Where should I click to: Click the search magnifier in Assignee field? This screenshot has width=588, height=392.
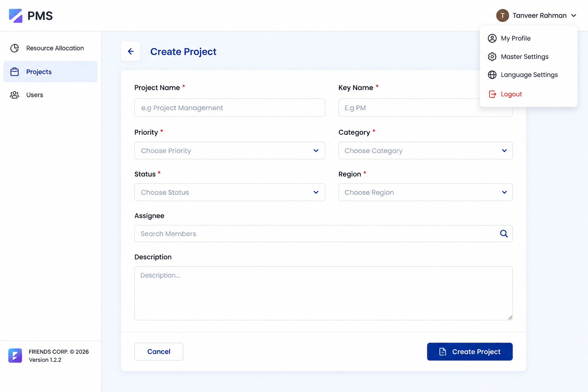[504, 234]
